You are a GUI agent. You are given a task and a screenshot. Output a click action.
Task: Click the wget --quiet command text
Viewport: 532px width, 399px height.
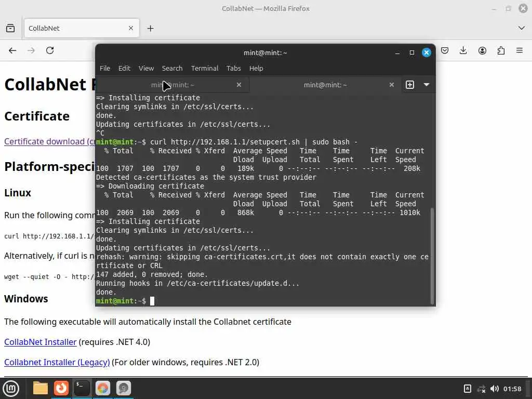50,277
